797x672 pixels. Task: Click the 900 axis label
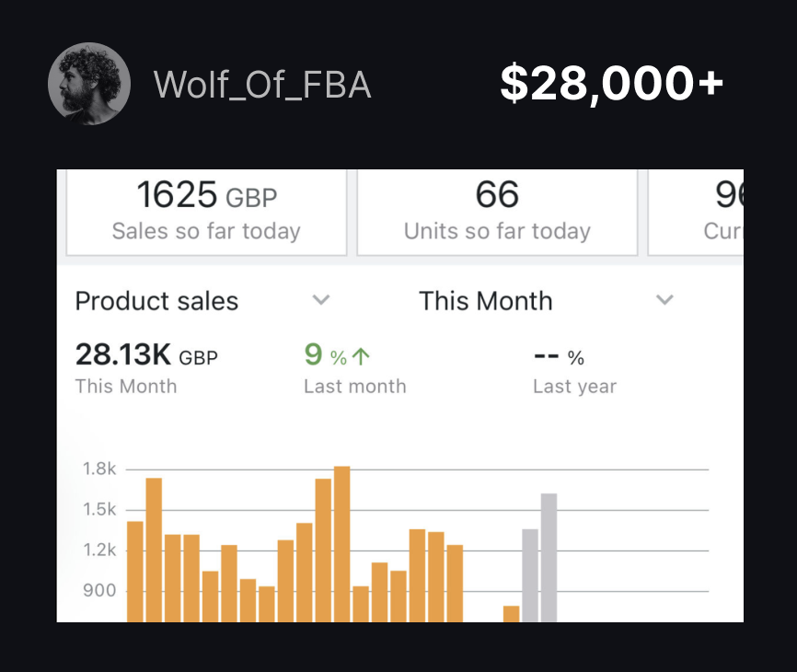pos(99,590)
